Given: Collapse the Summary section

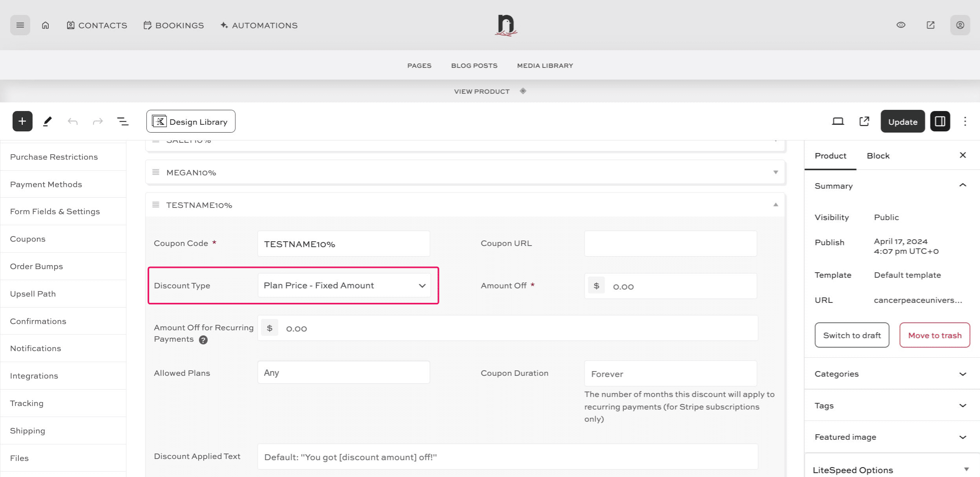Looking at the screenshot, I should [962, 186].
